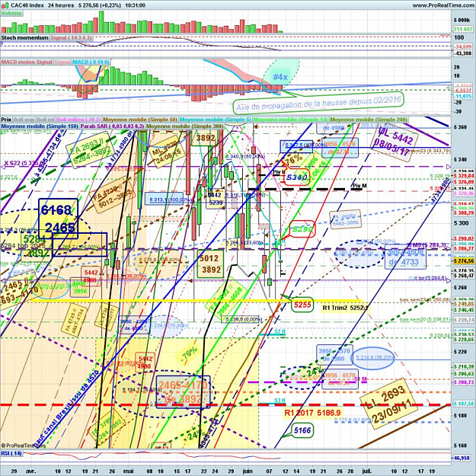Click the 5 300 price axis tick

[x=460, y=223]
